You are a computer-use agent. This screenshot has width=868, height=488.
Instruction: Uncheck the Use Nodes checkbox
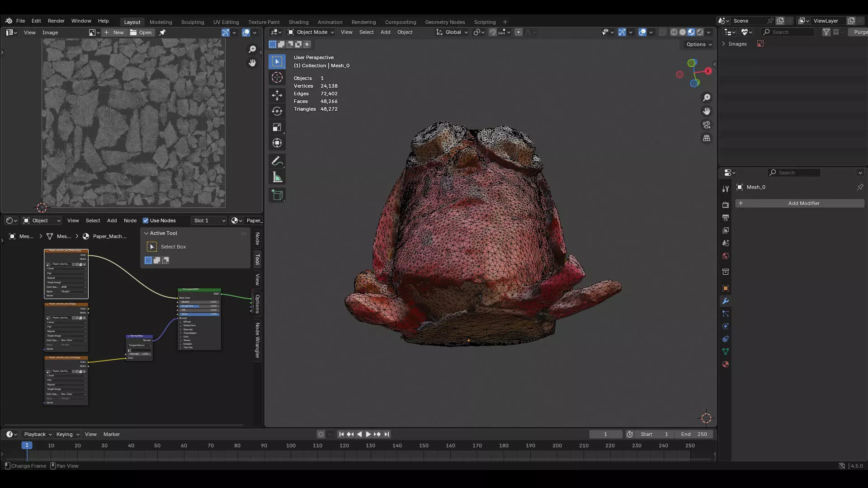pos(146,221)
